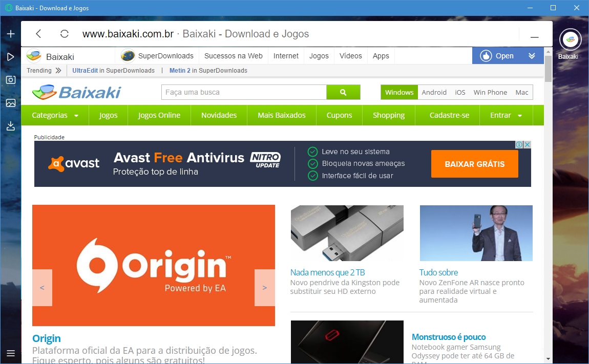Open Sucessos na Web toolbar link
Viewport: 589px width, 364px height.
click(x=233, y=56)
